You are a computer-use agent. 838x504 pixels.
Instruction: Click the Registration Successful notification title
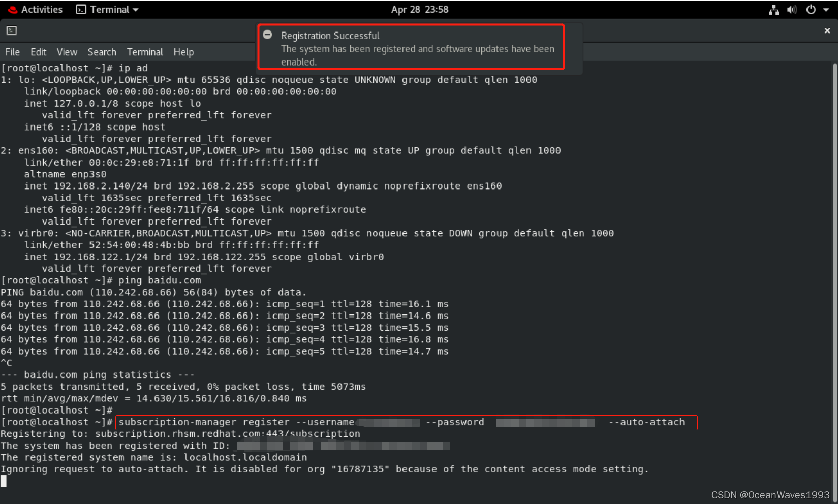[330, 36]
